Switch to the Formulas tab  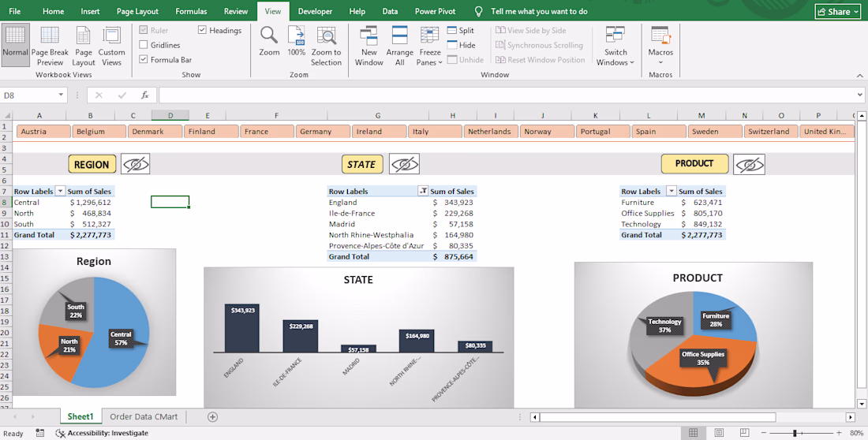(191, 11)
